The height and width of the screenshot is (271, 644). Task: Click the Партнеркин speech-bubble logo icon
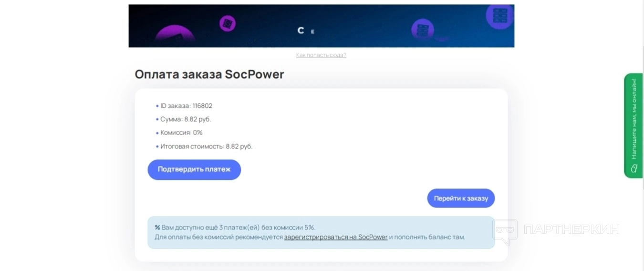pos(505,231)
